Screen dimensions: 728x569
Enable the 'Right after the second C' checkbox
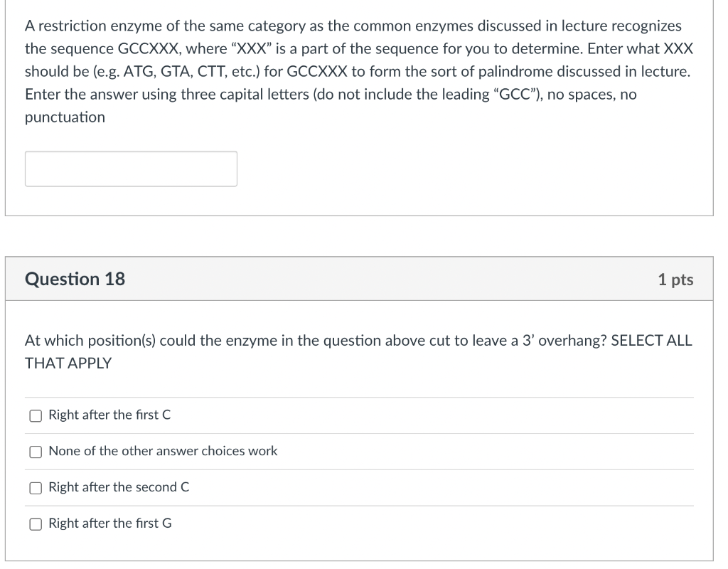[36, 488]
